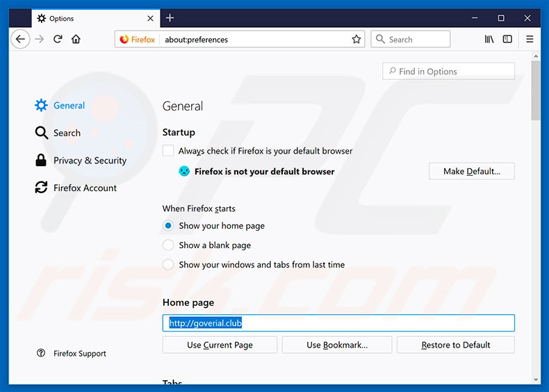Minimize the Firefox window
Image resolution: width=549 pixels, height=392 pixels.
[x=475, y=18]
